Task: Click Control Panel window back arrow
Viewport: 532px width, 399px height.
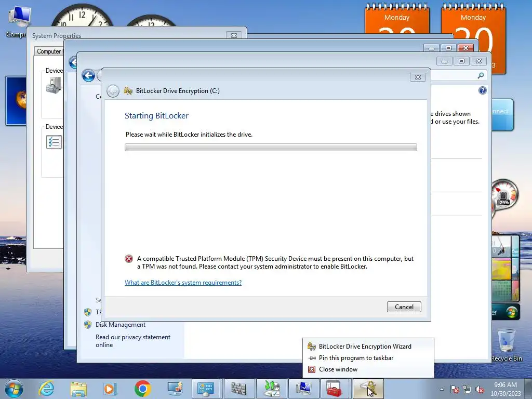Action: tap(88, 75)
